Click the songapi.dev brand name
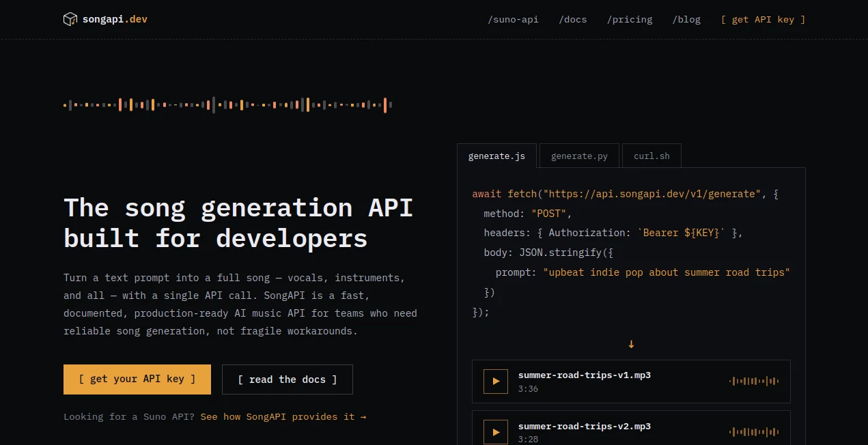The width and height of the screenshot is (868, 445). (115, 19)
